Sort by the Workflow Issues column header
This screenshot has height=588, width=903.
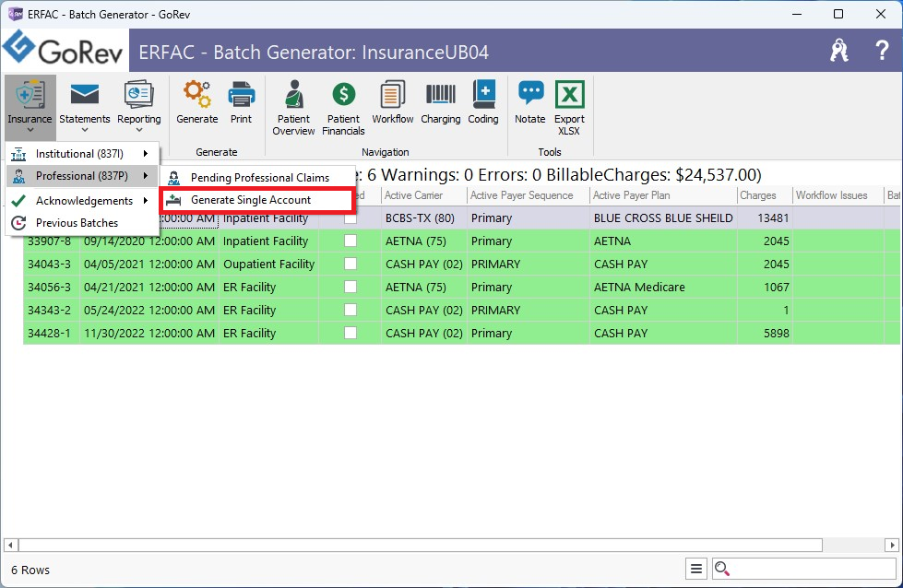[x=838, y=195]
